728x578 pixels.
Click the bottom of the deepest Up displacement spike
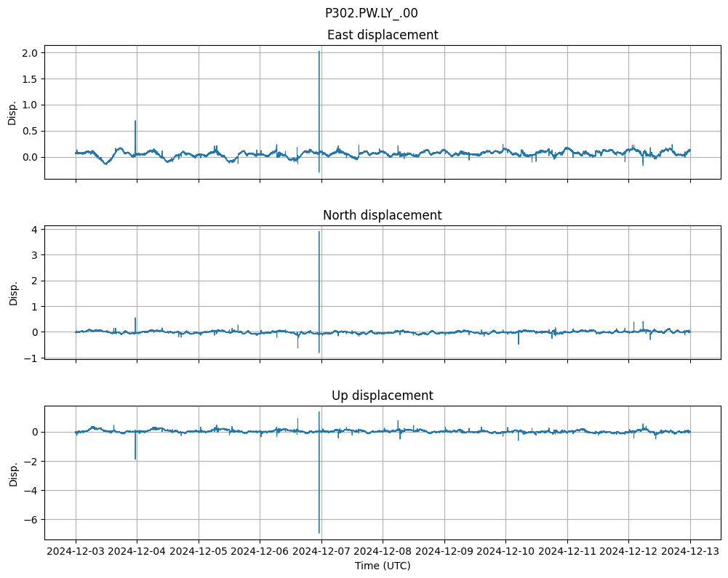[x=319, y=533]
